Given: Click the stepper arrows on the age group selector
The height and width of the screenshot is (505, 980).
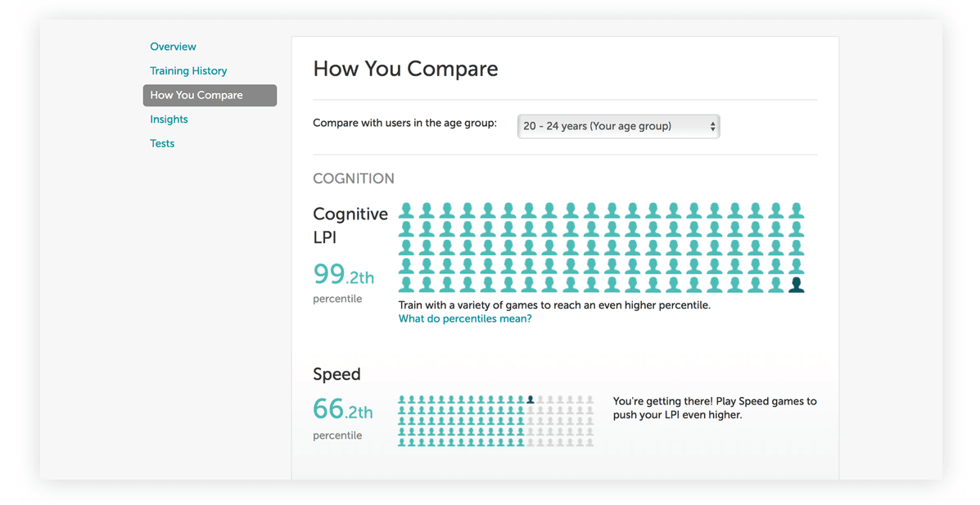Looking at the screenshot, I should click(x=711, y=126).
